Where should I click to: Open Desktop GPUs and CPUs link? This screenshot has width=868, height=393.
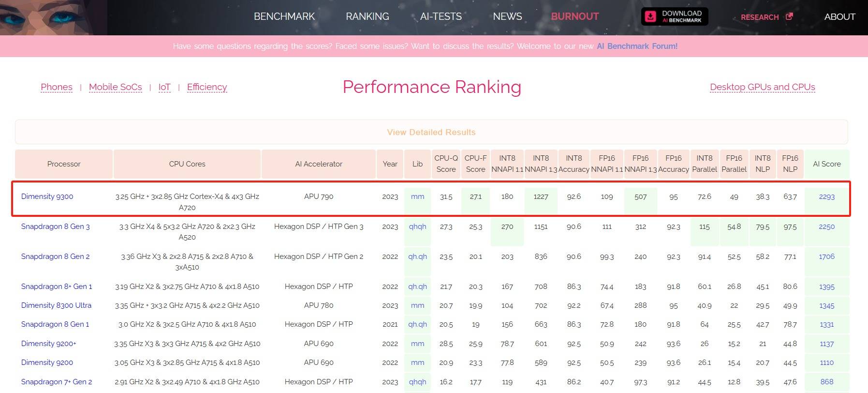762,87
